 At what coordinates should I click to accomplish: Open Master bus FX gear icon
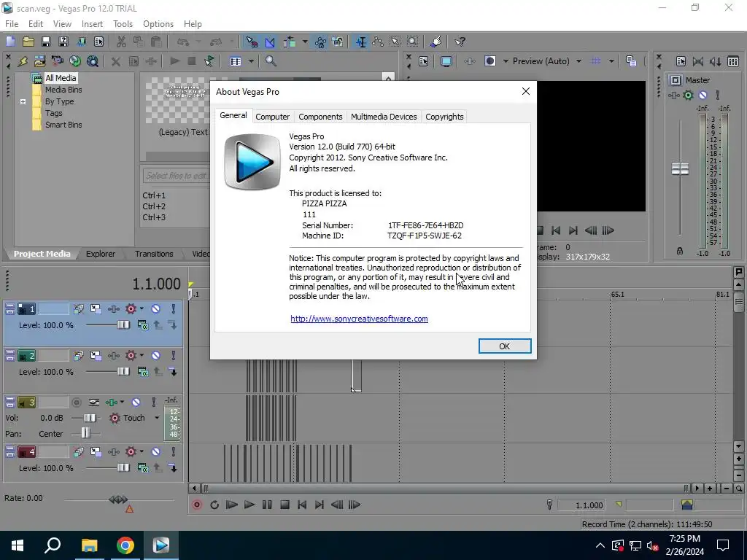(688, 96)
